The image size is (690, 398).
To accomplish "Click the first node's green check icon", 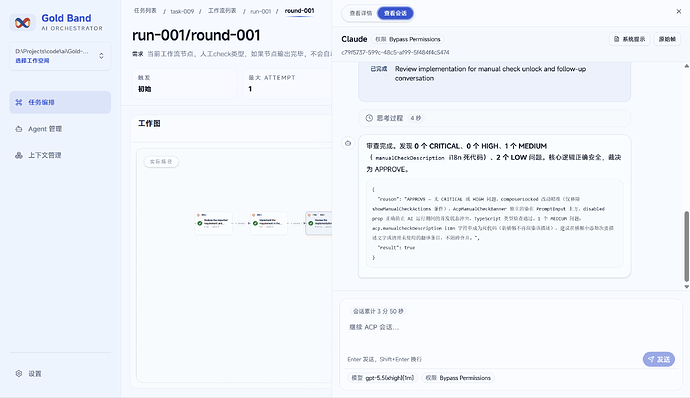I will pos(200,223).
